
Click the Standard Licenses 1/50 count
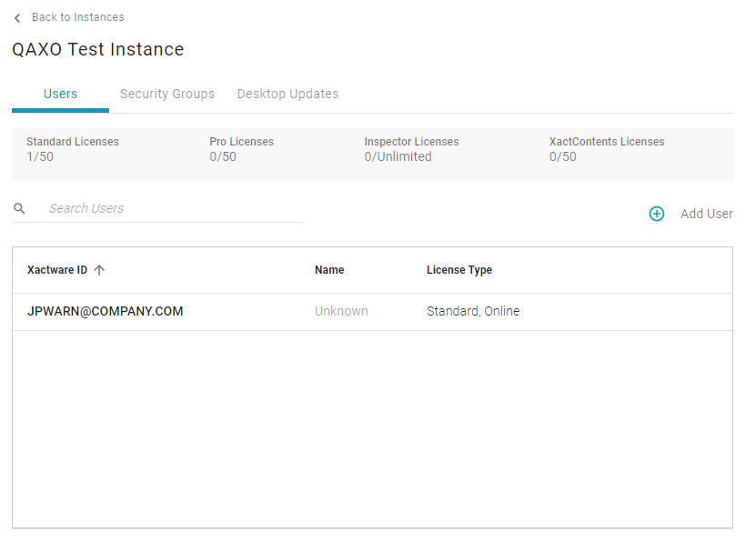[39, 156]
